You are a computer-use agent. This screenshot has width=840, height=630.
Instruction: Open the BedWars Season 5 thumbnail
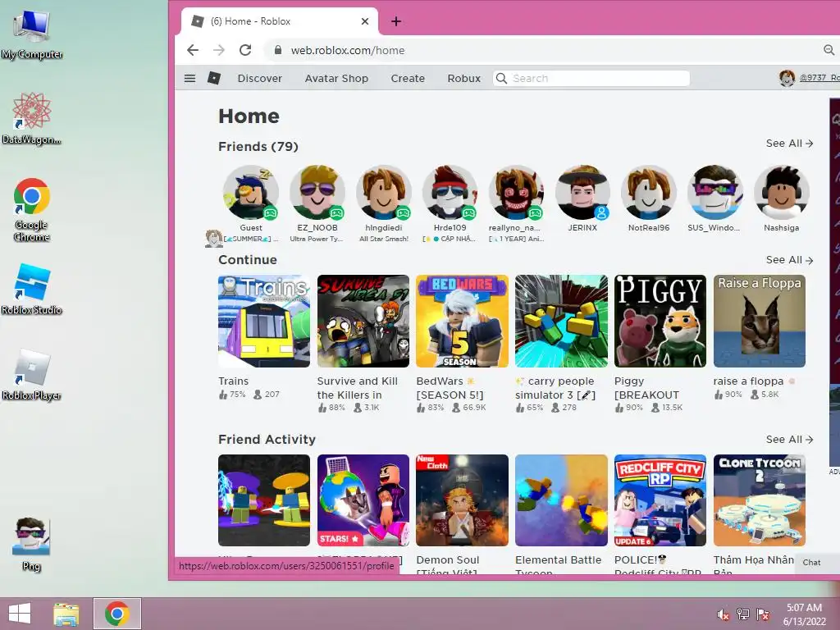click(463, 321)
